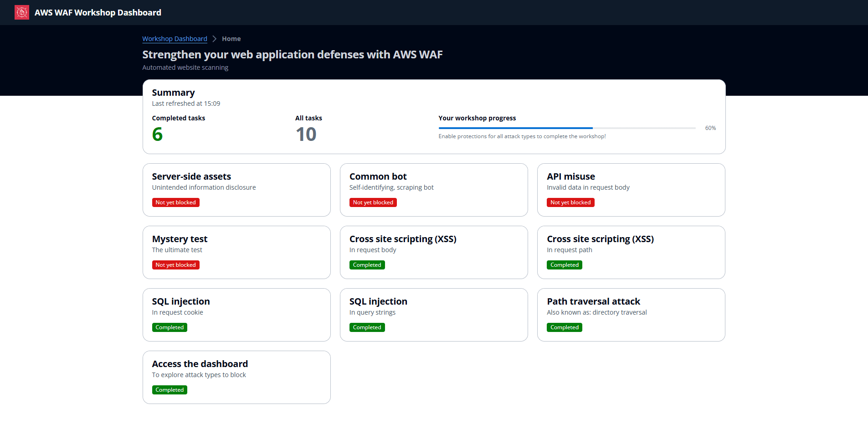This screenshot has width=868, height=430.
Task: Open the Access the dashboard card title
Action: (200, 364)
